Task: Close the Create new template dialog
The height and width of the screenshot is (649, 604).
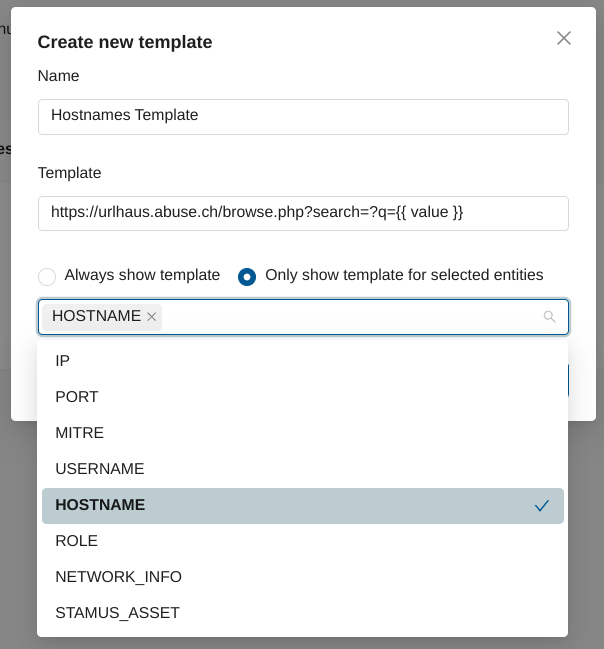Action: click(564, 38)
